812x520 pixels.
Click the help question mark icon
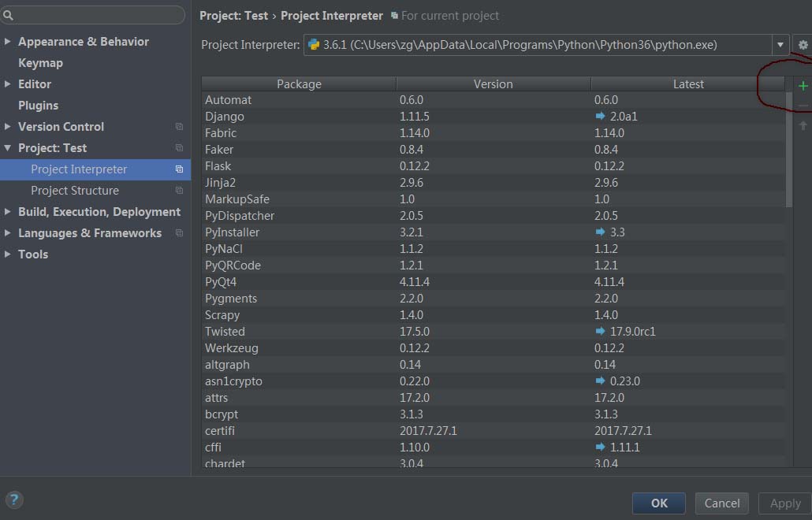pos(14,500)
